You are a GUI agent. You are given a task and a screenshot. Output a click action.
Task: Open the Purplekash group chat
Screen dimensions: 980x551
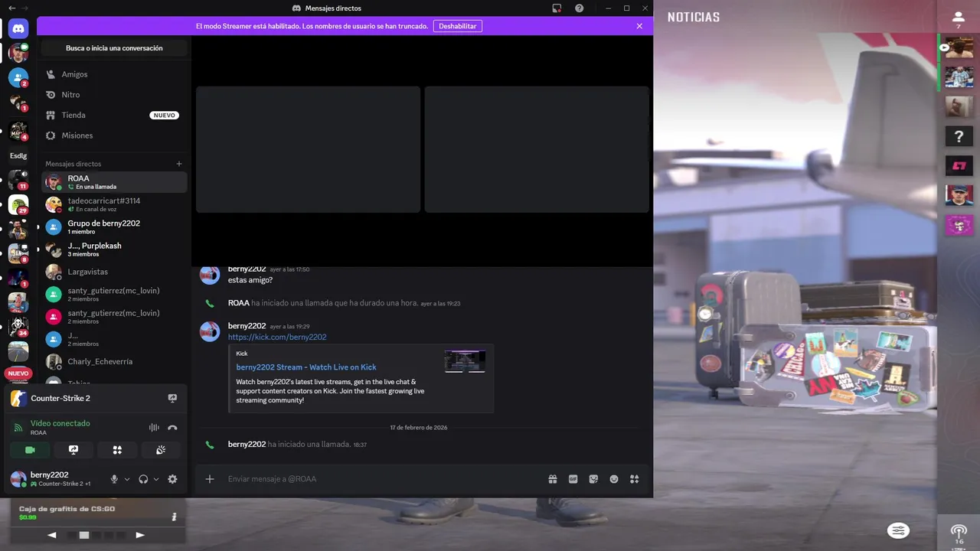114,249
